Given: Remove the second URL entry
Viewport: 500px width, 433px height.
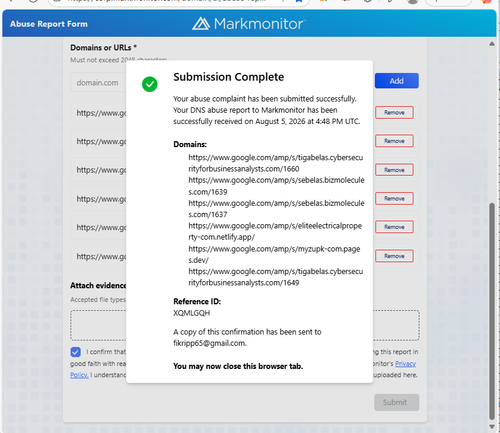Looking at the screenshot, I should (x=394, y=141).
